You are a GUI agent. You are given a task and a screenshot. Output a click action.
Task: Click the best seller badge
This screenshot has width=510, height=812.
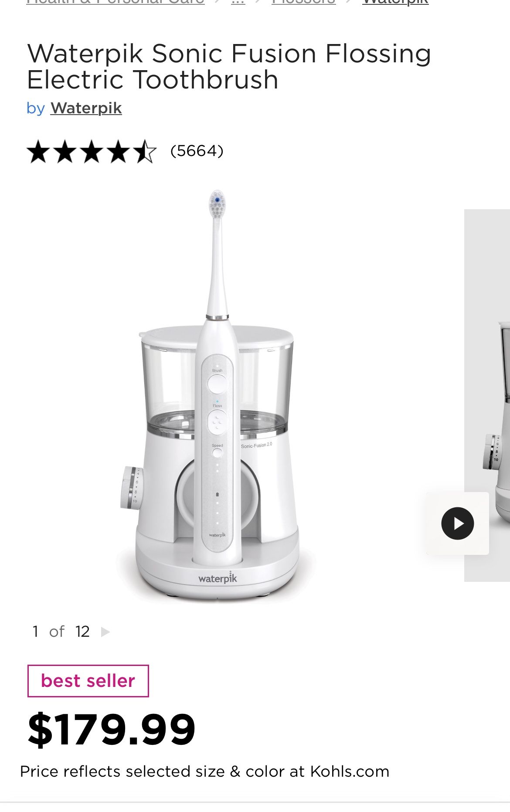pos(88,681)
